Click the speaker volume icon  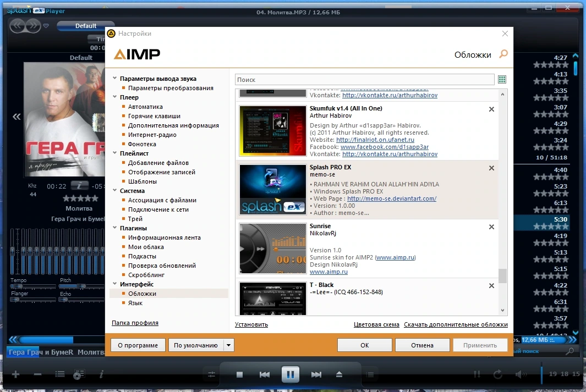(x=521, y=374)
